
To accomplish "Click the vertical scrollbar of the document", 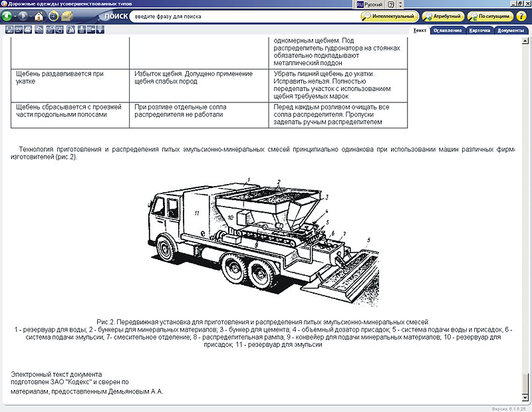I will [x=528, y=199].
